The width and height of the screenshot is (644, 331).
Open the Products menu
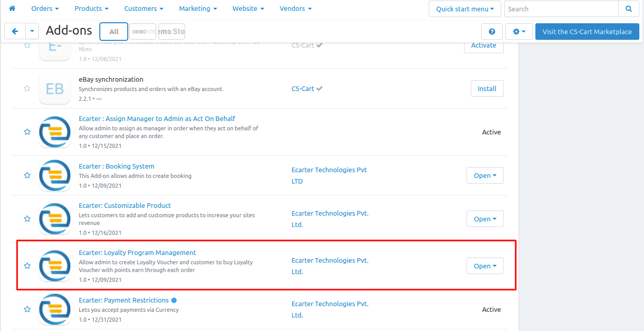point(92,9)
